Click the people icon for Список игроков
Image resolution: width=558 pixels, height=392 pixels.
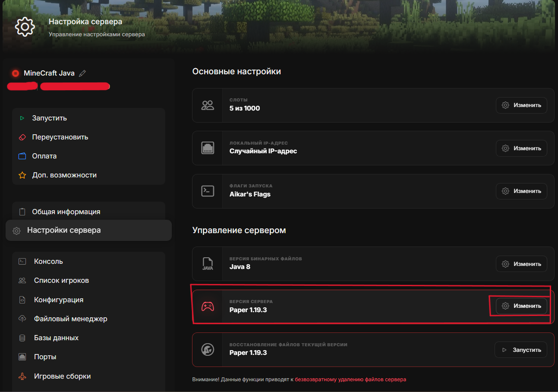(22, 281)
